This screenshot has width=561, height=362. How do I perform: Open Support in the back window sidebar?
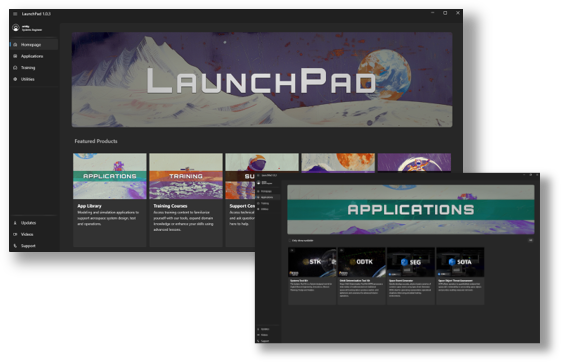click(34, 246)
